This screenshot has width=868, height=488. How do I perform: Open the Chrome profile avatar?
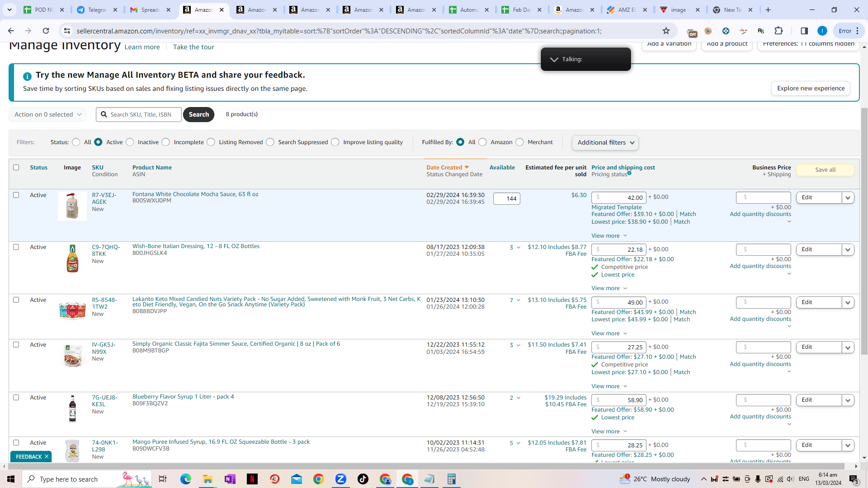pos(822,31)
